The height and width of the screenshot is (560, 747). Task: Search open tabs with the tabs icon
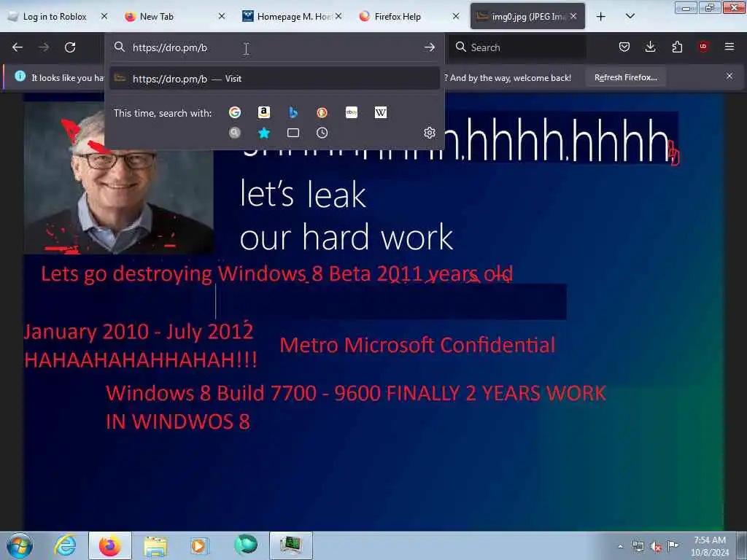click(293, 133)
